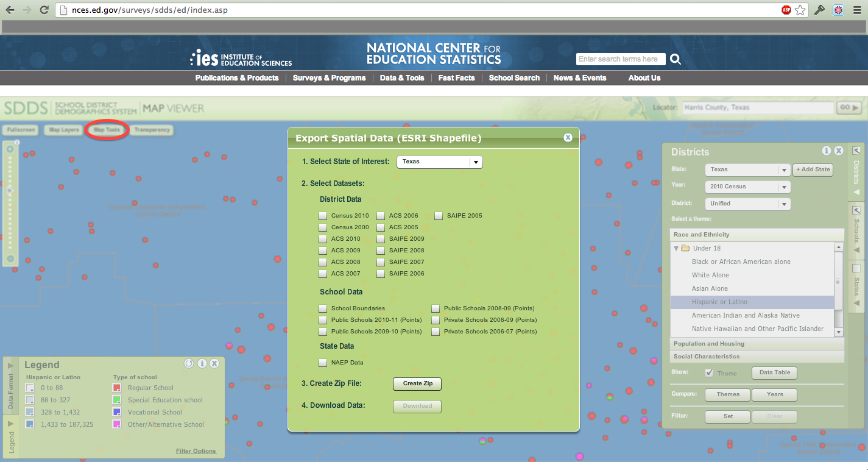This screenshot has width=868, height=470.
Task: Enable the NAEP Data checkbox under State Data
Action: point(322,362)
